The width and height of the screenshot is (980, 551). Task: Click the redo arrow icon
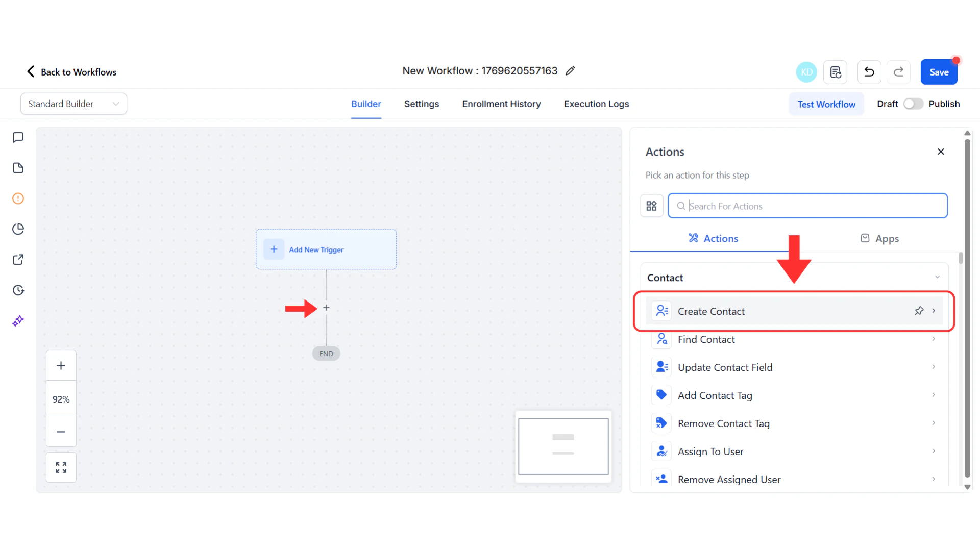[x=898, y=72]
